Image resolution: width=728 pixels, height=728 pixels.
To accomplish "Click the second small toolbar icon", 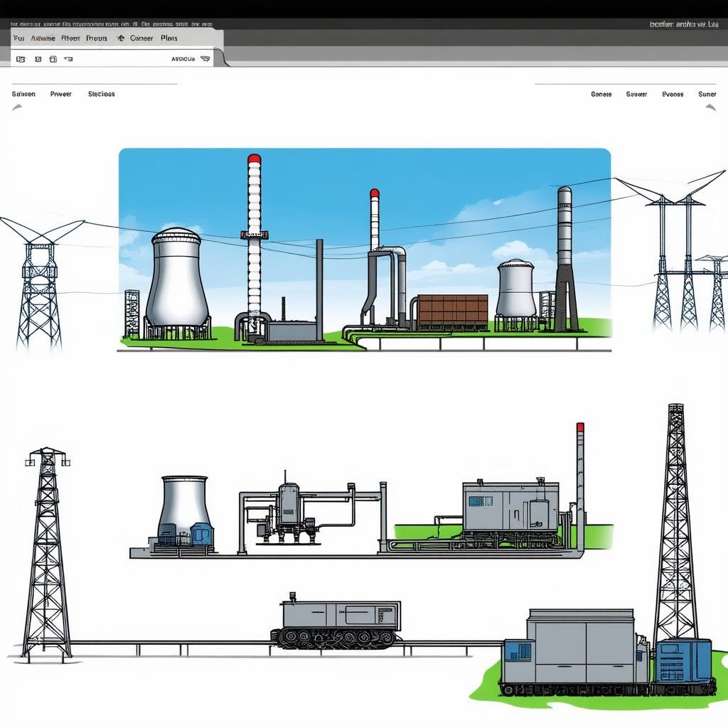I will pyautogui.click(x=37, y=59).
